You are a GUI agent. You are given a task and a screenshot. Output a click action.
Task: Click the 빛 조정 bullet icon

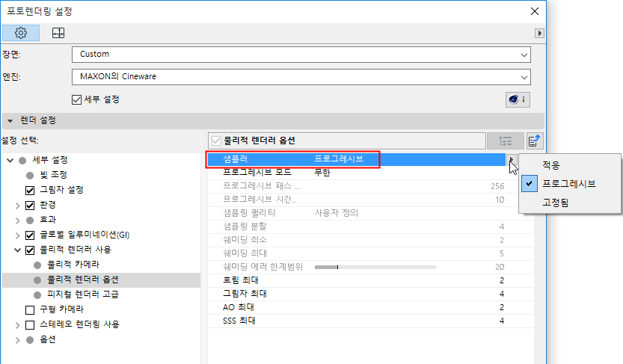click(x=30, y=175)
